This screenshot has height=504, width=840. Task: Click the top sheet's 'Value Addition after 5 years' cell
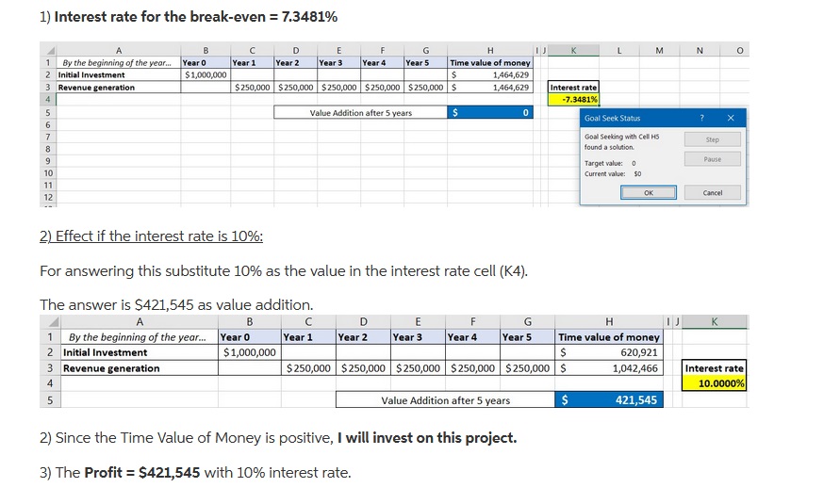360,113
